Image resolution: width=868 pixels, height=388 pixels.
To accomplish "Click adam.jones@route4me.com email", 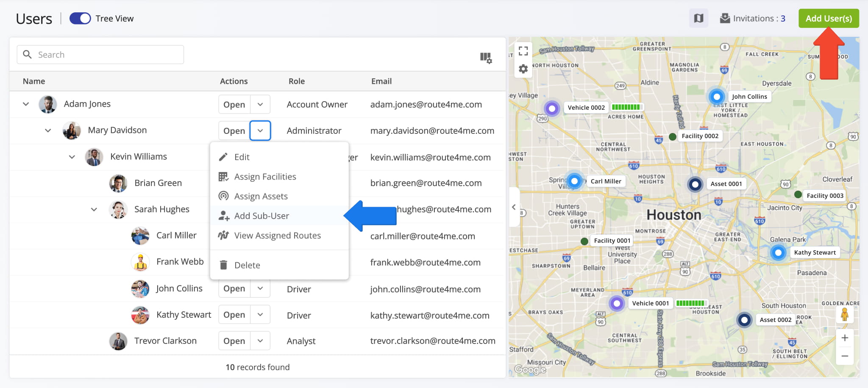I will click(426, 105).
